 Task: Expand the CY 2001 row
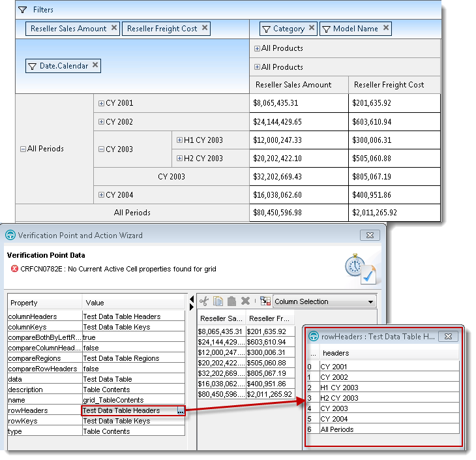(101, 103)
